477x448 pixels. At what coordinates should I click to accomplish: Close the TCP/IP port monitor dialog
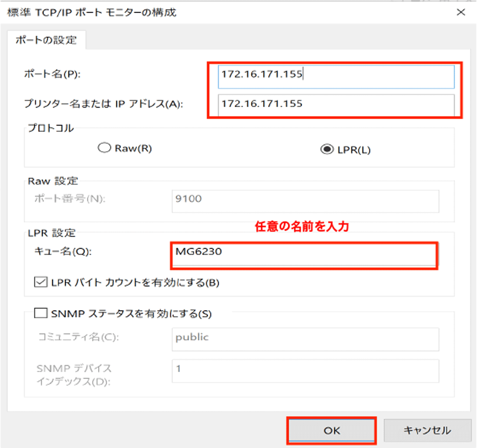[x=461, y=13]
